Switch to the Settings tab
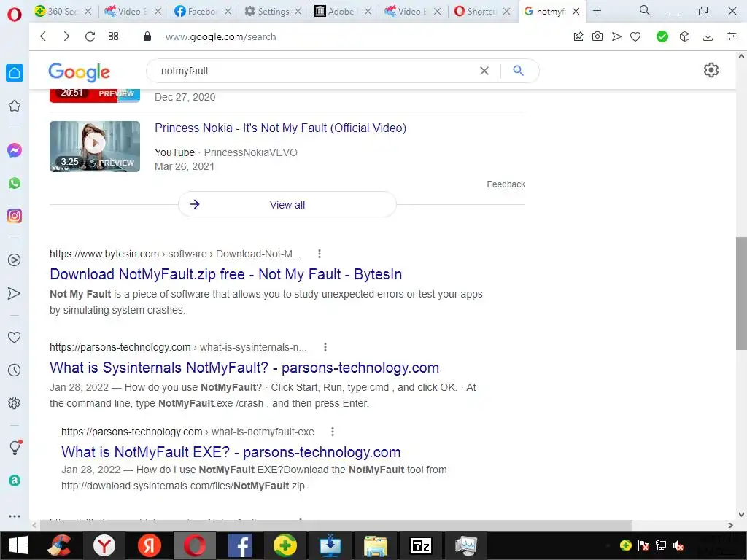The width and height of the screenshot is (747, 560). [x=267, y=11]
